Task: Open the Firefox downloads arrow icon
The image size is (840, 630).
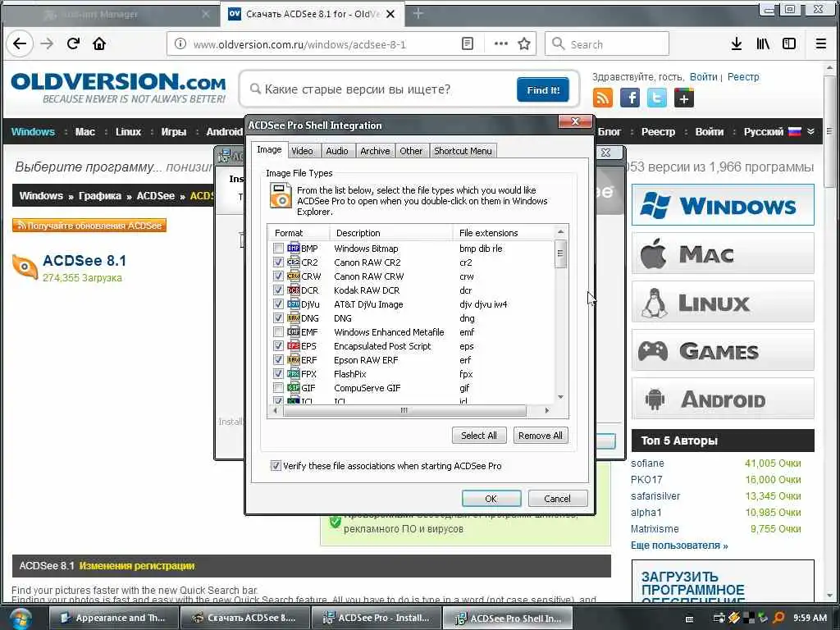Action: [x=737, y=44]
